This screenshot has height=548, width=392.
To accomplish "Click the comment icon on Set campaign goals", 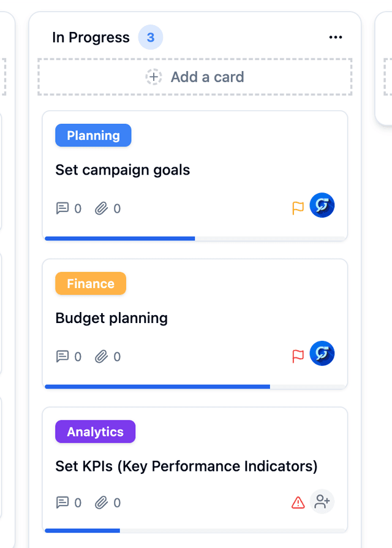I will (62, 208).
